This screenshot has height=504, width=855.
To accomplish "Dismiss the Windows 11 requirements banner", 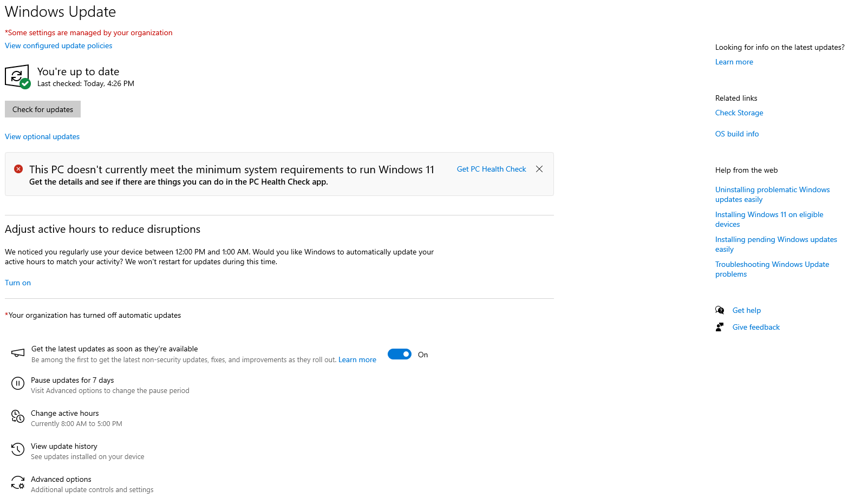I will pos(539,169).
